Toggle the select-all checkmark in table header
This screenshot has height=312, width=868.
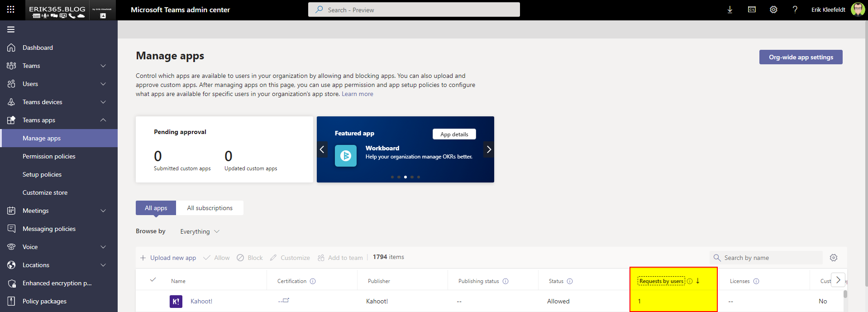[153, 280]
